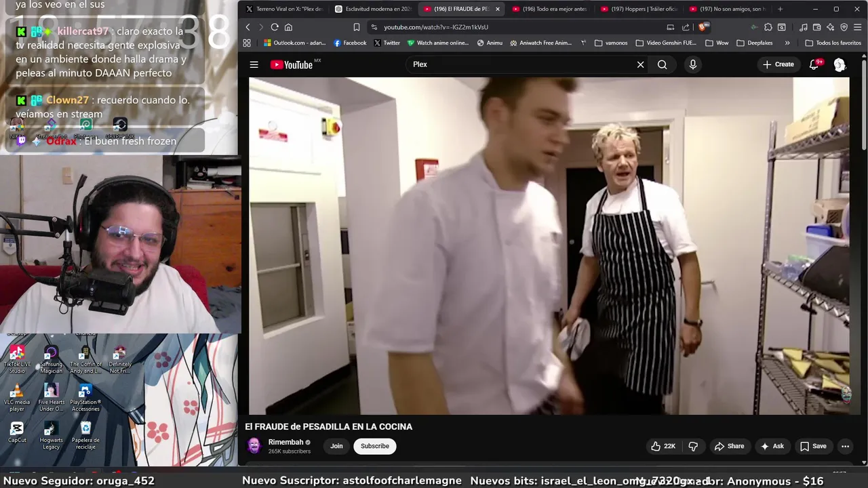This screenshot has height=488, width=868.
Task: Switch to Terreno Viral on X tab
Action: 285,9
